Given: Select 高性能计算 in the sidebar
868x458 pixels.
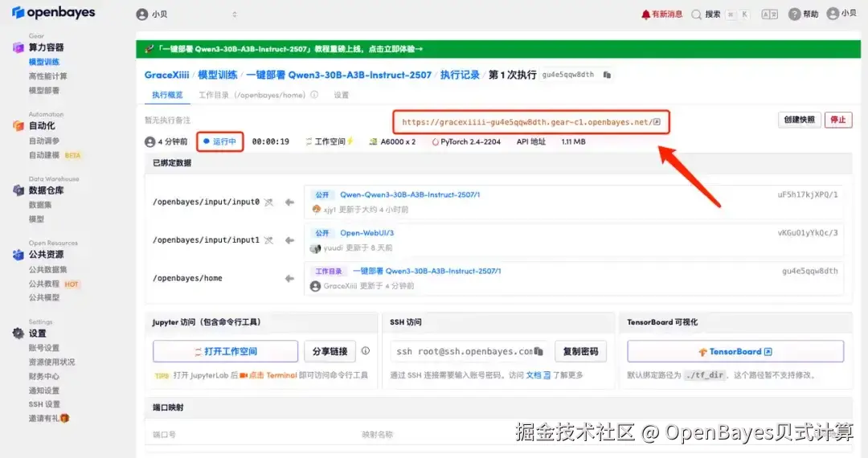Looking at the screenshot, I should coord(47,76).
